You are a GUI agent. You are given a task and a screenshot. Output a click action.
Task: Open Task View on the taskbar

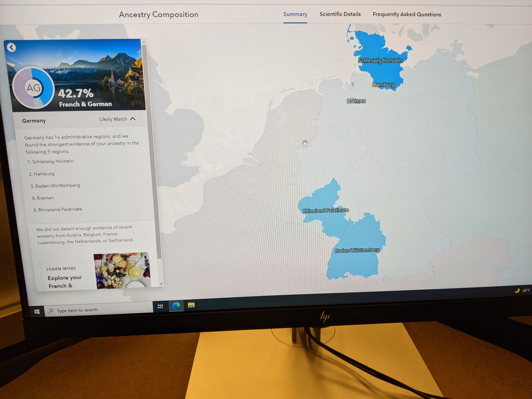[x=160, y=306]
